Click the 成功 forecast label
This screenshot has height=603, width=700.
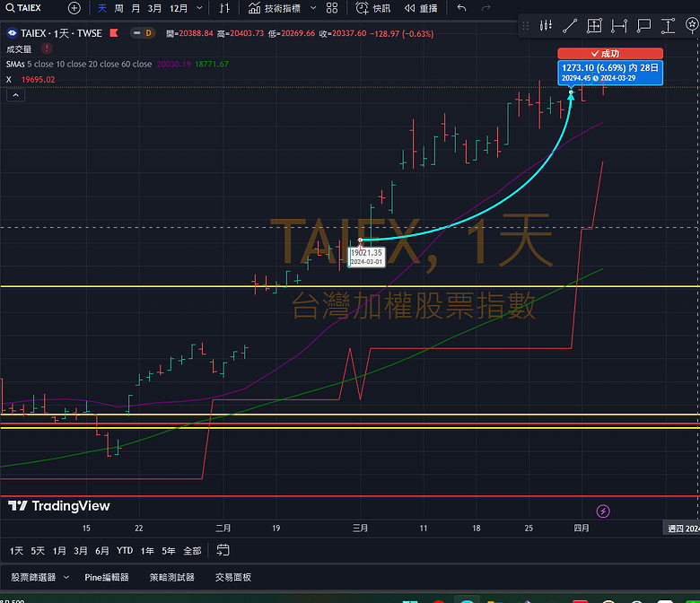click(x=610, y=54)
